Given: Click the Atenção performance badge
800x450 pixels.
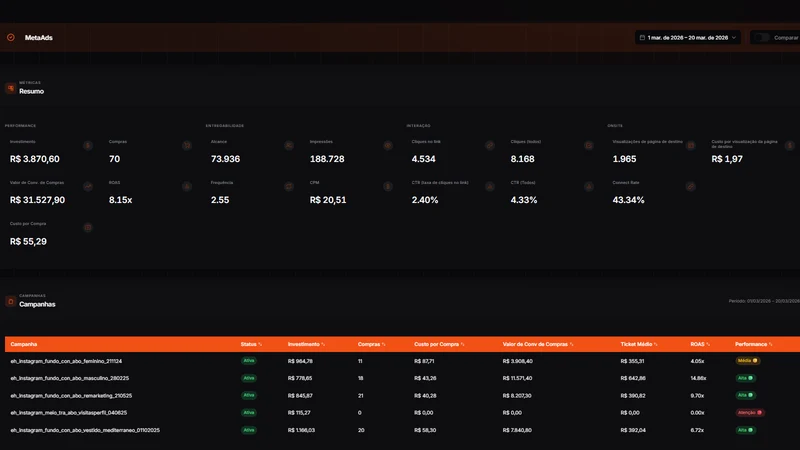Looking at the screenshot, I should pos(749,413).
